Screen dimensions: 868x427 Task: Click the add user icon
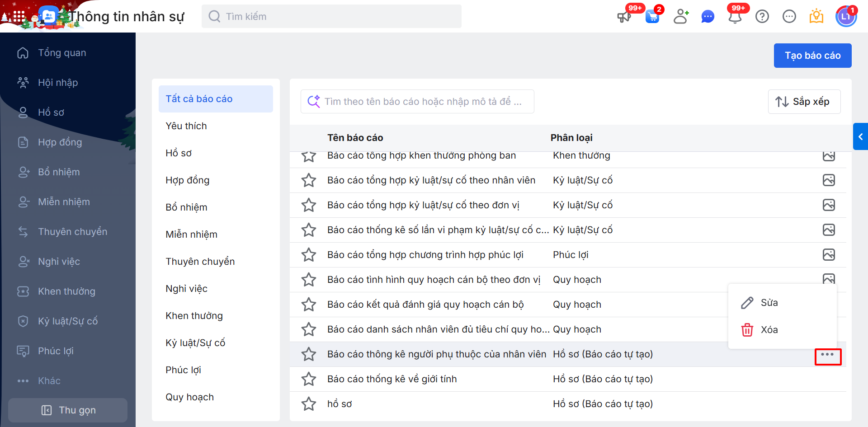(x=680, y=17)
